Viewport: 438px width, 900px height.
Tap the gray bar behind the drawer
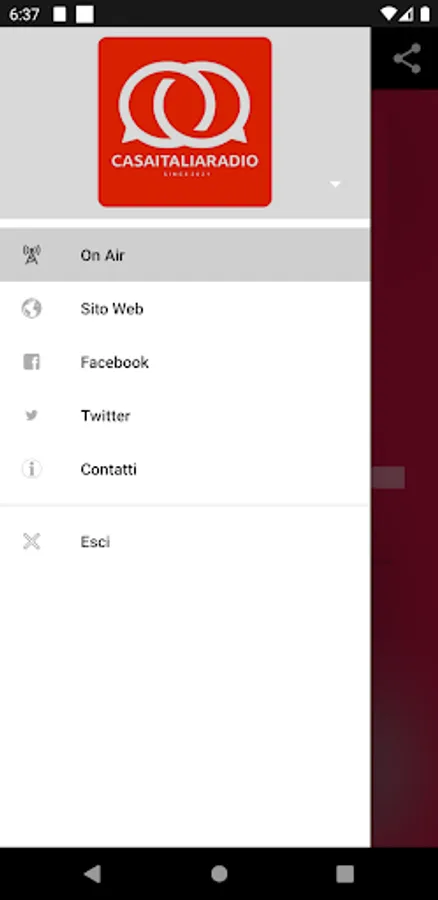tap(388, 478)
